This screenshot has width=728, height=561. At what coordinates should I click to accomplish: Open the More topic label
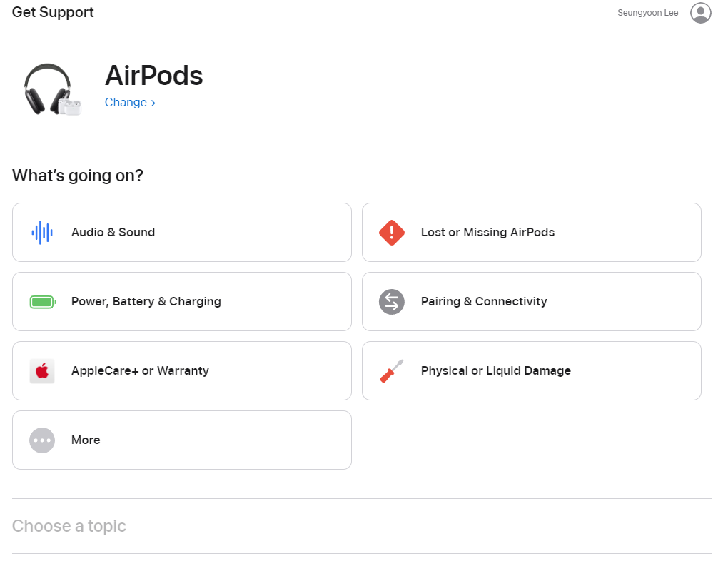(x=86, y=440)
